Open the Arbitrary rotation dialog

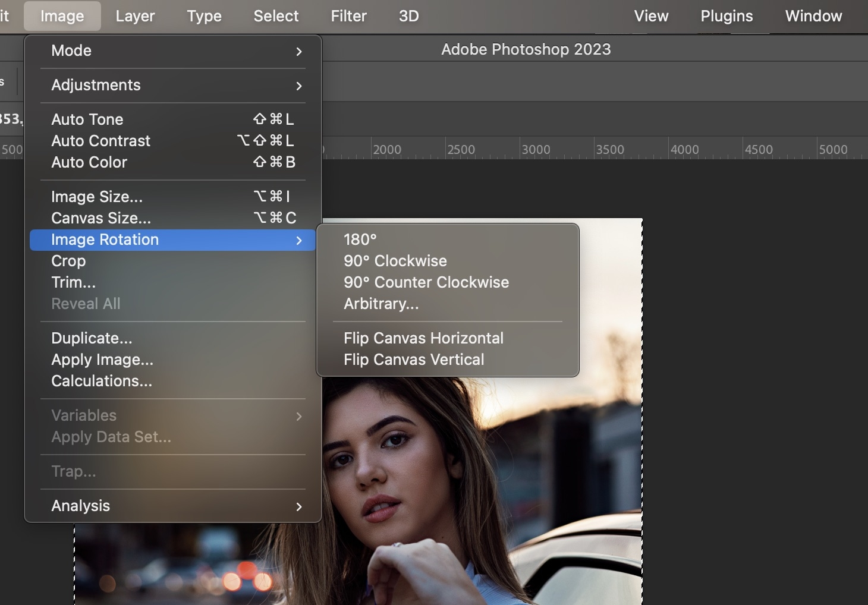(381, 304)
